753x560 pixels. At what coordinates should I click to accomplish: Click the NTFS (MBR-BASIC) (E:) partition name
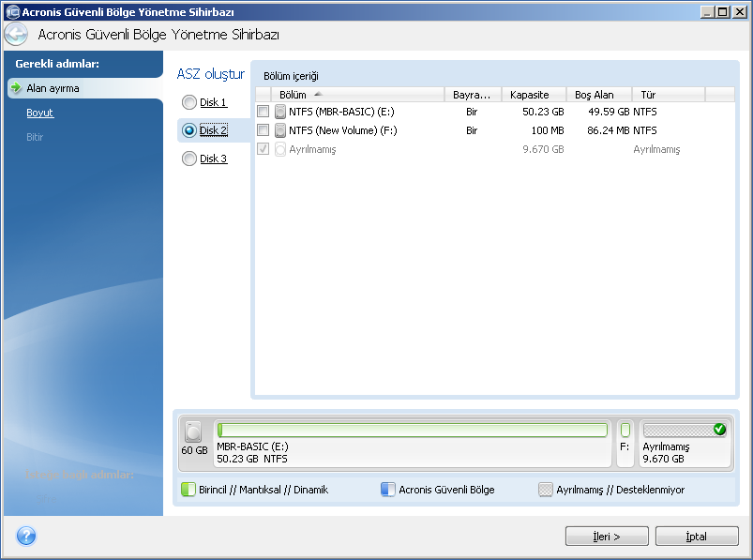pos(341,112)
